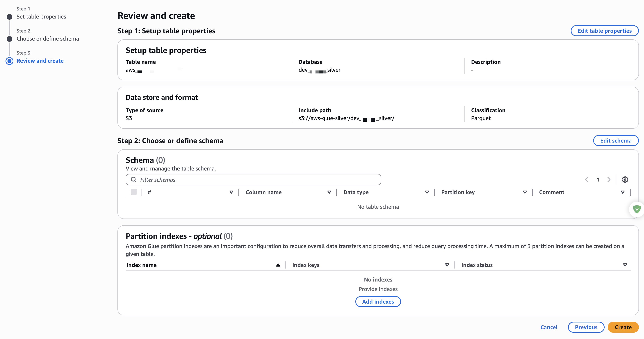The image size is (644, 339).
Task: Go to Set table properties step
Action: pyautogui.click(x=41, y=17)
